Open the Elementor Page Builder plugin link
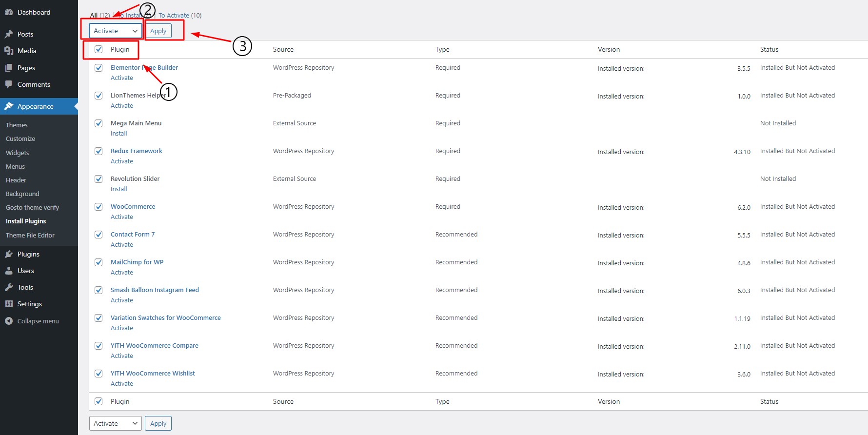Image resolution: width=868 pixels, height=435 pixels. [x=144, y=67]
